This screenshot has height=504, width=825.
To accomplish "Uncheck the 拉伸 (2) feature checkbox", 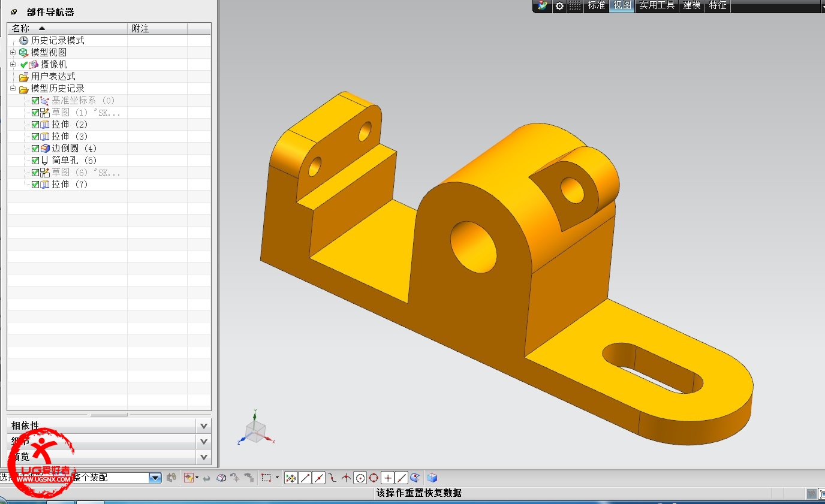I will [35, 124].
